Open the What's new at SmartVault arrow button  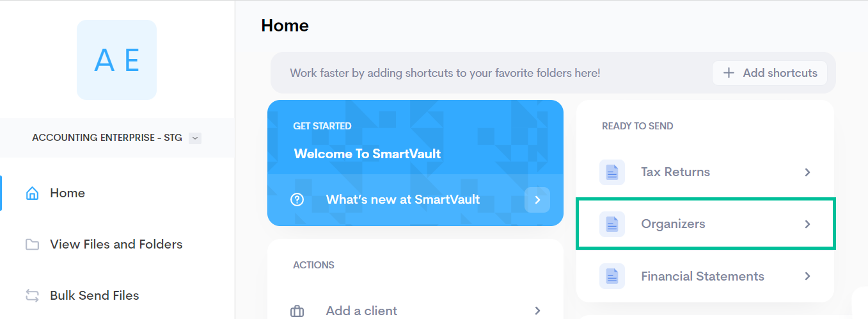point(537,200)
